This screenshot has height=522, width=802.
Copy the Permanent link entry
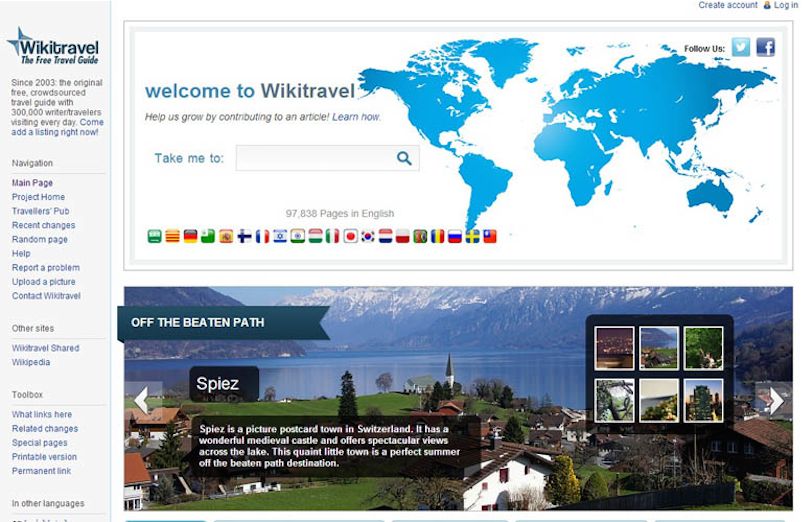(41, 471)
